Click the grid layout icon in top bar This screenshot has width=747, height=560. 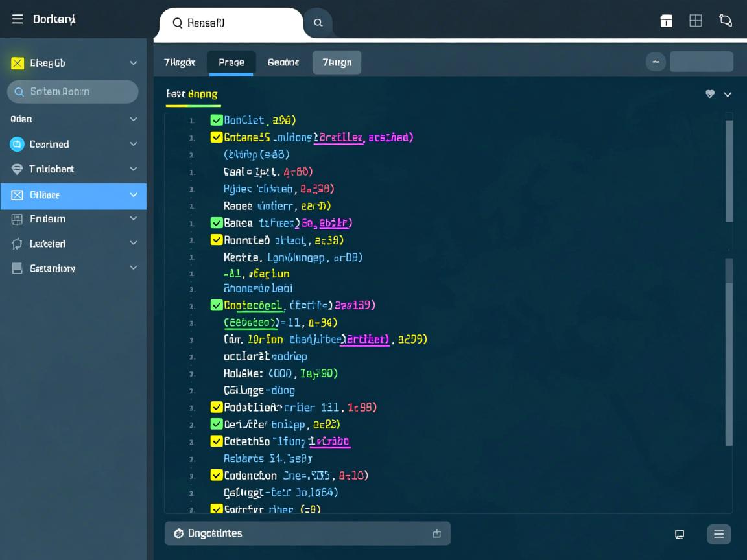pos(696,21)
